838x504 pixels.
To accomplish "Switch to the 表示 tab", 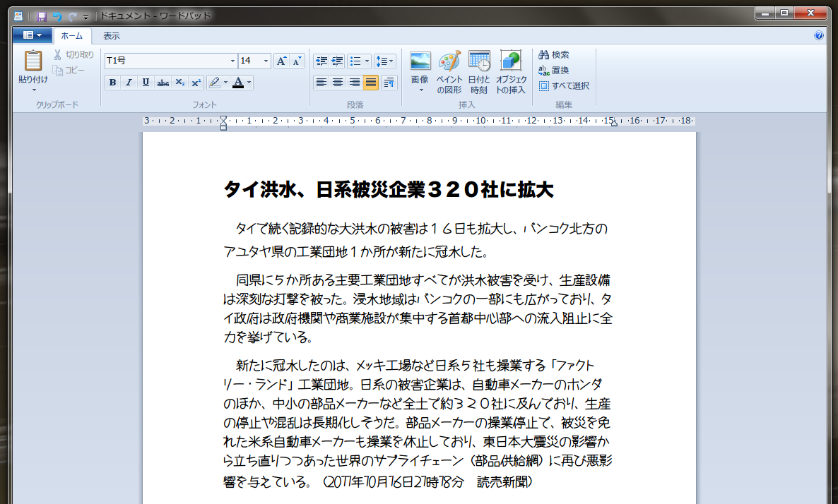I will coord(111,36).
